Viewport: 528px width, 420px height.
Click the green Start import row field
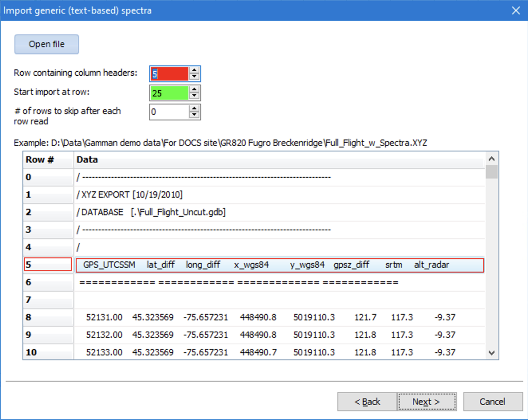169,93
